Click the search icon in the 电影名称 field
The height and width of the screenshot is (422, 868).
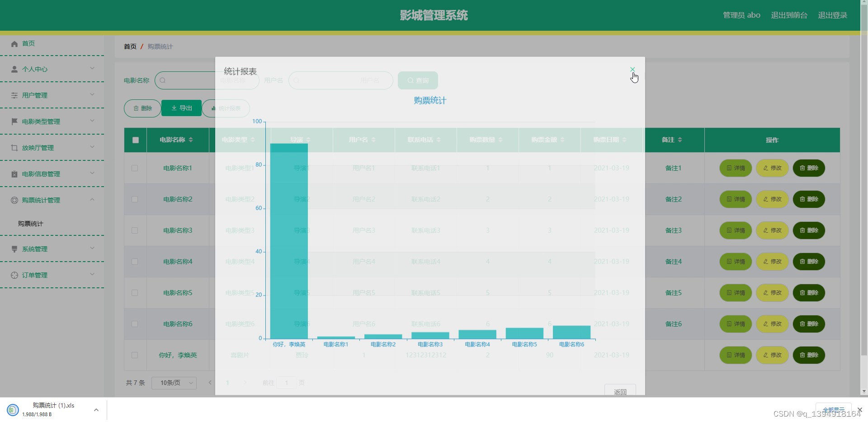pyautogui.click(x=163, y=80)
